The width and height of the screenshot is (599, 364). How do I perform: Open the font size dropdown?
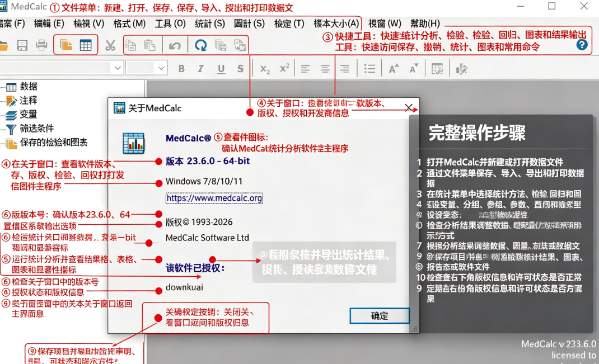pyautogui.click(x=161, y=68)
